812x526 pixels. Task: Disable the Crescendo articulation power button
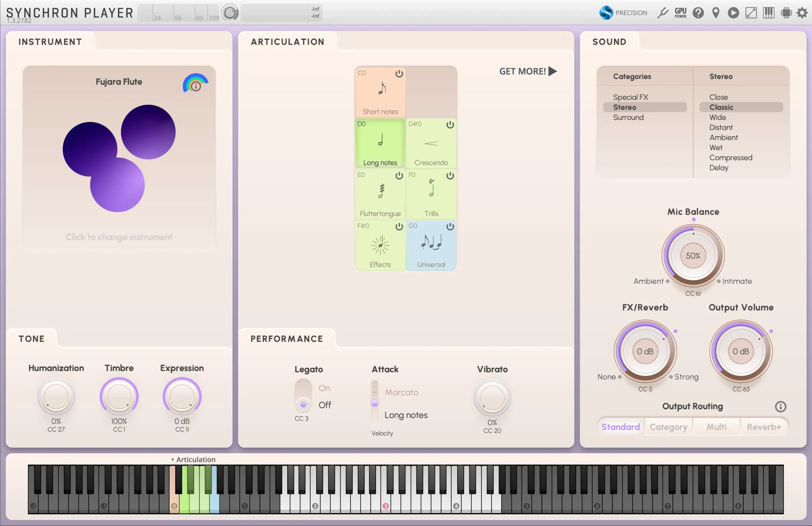click(x=450, y=125)
